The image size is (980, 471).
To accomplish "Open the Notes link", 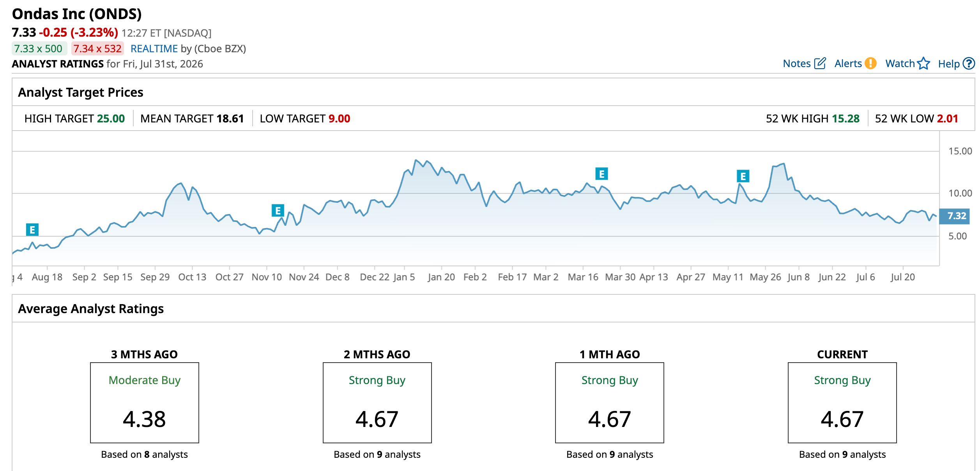I will pyautogui.click(x=797, y=64).
